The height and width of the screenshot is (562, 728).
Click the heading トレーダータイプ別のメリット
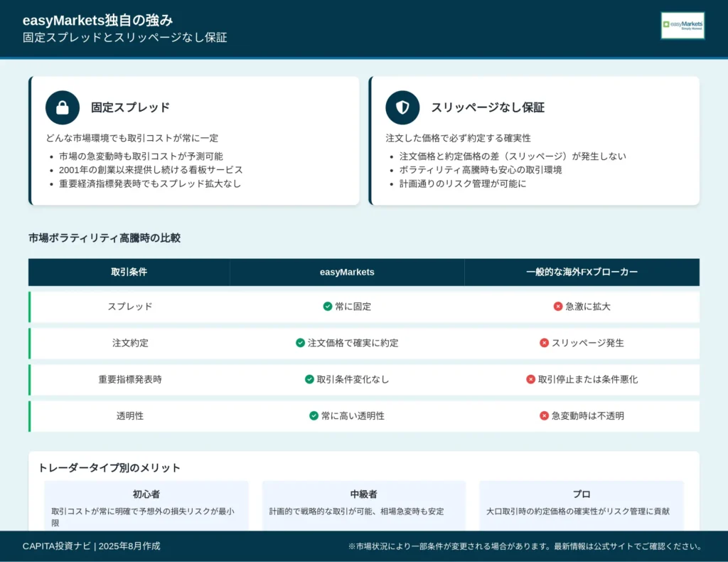(x=109, y=467)
